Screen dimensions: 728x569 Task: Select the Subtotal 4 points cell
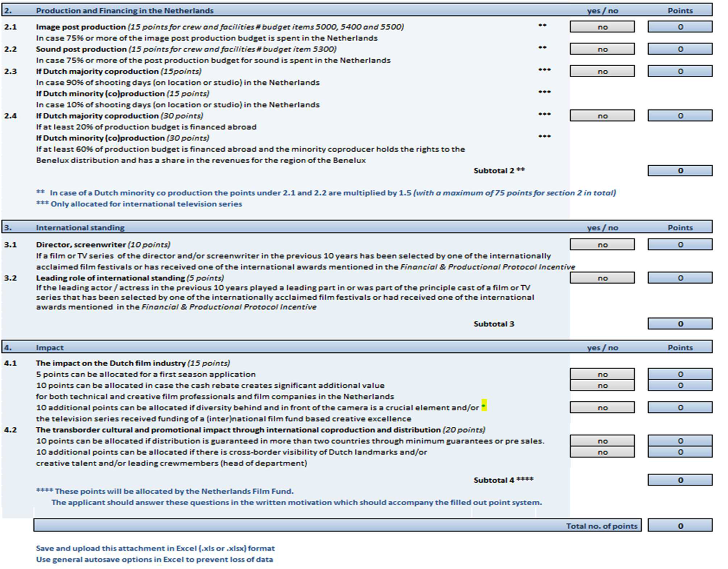pyautogui.click(x=680, y=480)
